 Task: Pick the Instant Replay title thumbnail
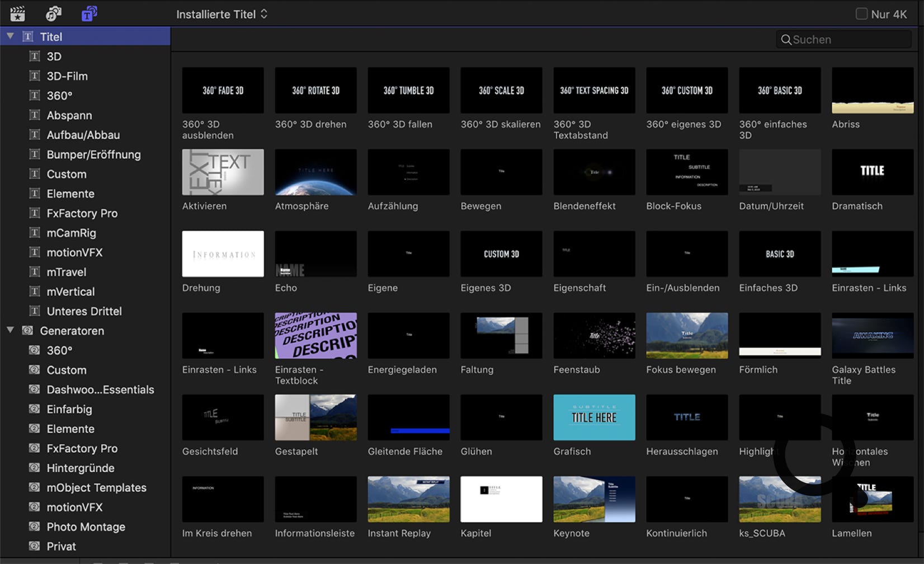click(x=408, y=499)
